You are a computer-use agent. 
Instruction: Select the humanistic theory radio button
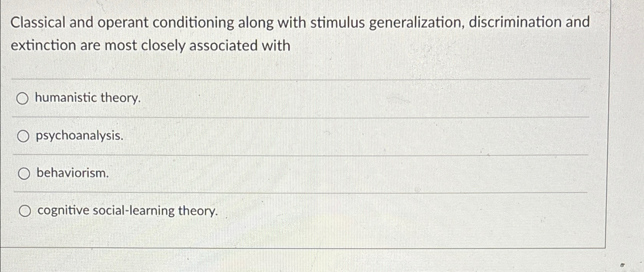click(24, 98)
